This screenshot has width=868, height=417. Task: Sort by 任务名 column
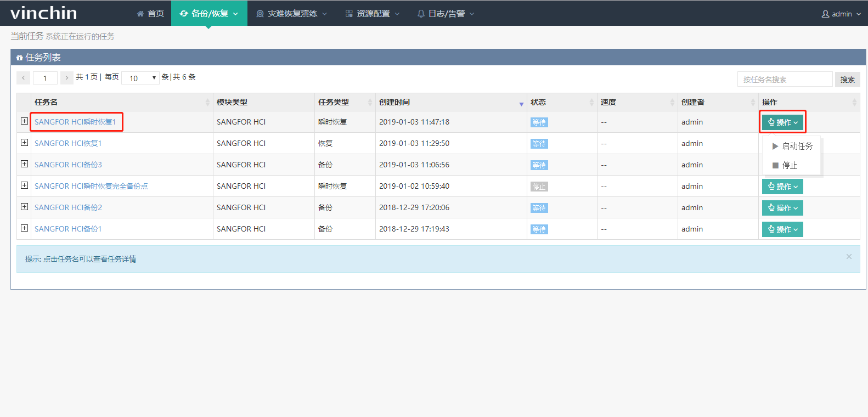click(122, 102)
